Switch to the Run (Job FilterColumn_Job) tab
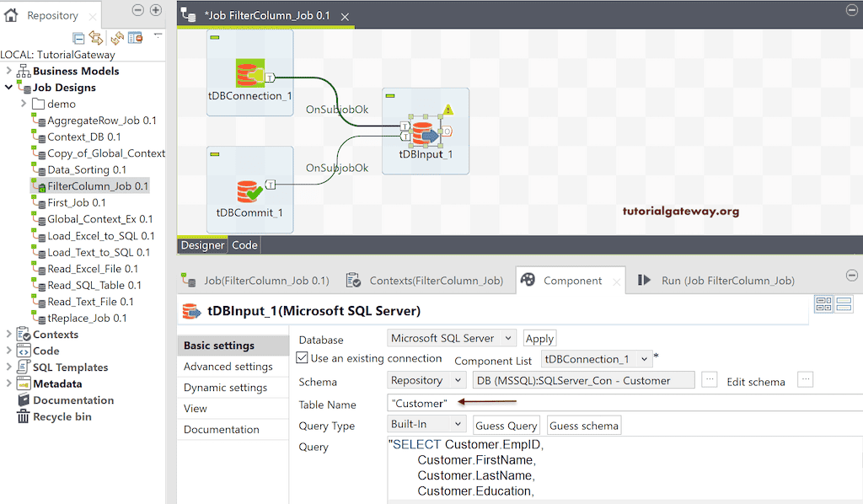863x504 pixels. point(716,281)
